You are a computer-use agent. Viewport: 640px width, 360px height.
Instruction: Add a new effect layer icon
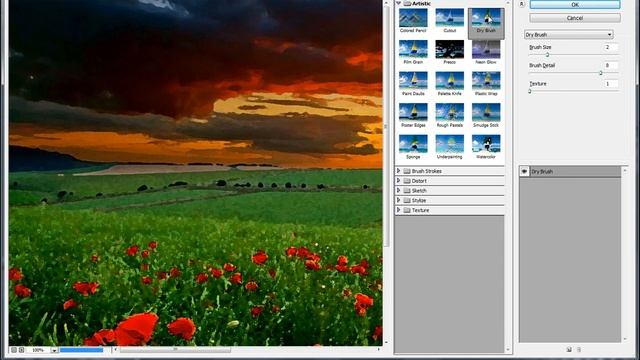pyautogui.click(x=569, y=349)
